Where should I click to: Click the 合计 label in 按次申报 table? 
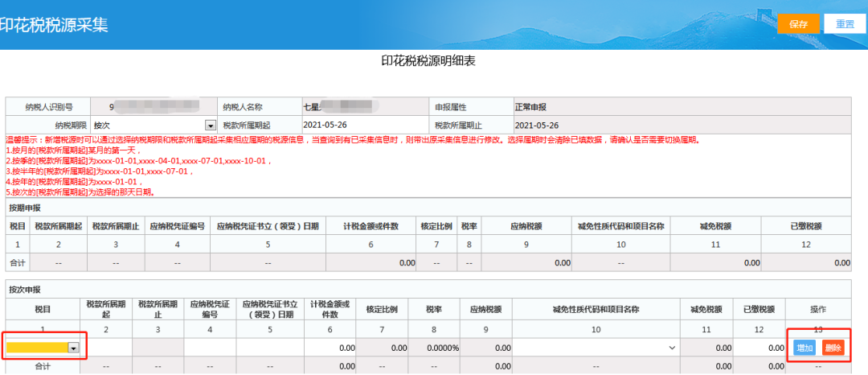click(x=43, y=366)
